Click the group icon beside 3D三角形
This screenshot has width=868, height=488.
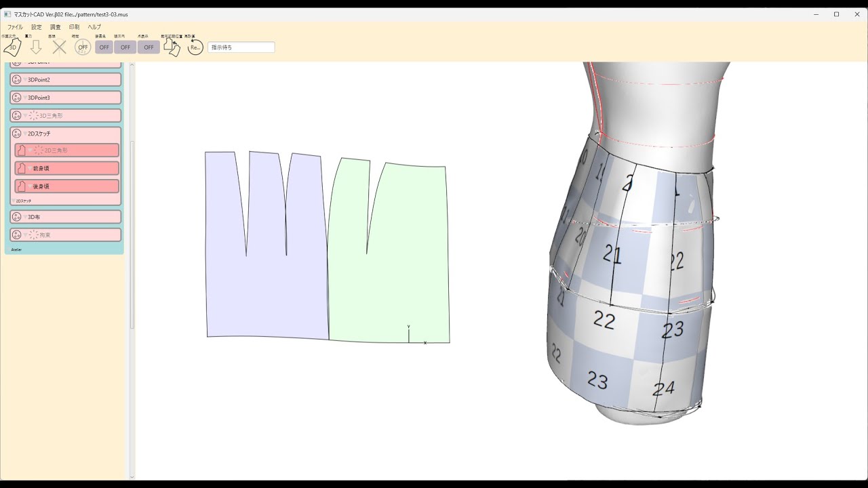tap(17, 116)
